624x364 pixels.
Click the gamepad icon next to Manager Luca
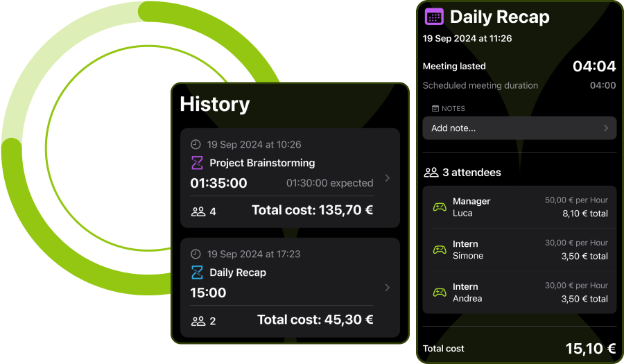point(440,207)
